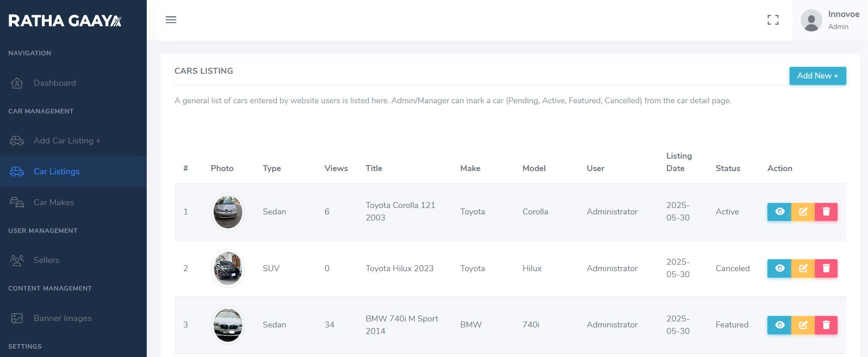The image size is (868, 357).
Task: Delete the Toyota Corolla 121 2003 listing
Action: pos(826,212)
